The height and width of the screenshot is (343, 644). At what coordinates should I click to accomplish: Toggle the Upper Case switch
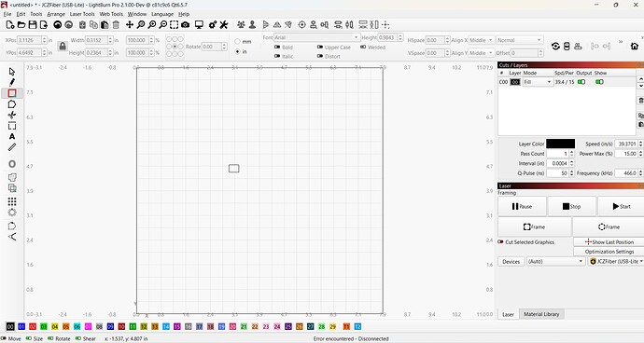click(320, 48)
